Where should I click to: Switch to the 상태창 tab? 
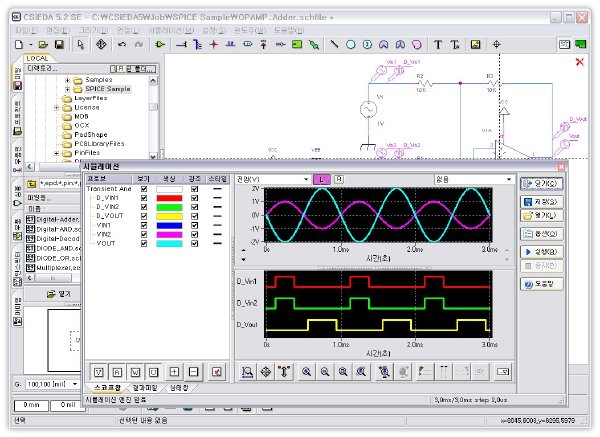(x=179, y=388)
